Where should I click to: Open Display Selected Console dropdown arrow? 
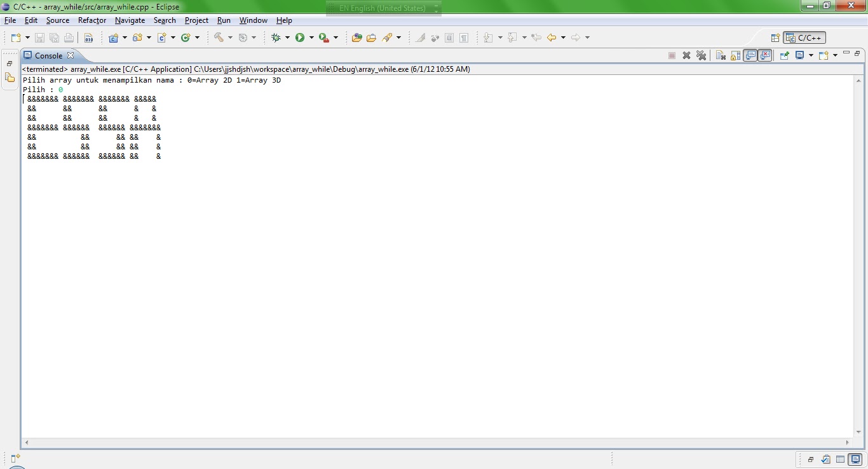click(x=811, y=55)
